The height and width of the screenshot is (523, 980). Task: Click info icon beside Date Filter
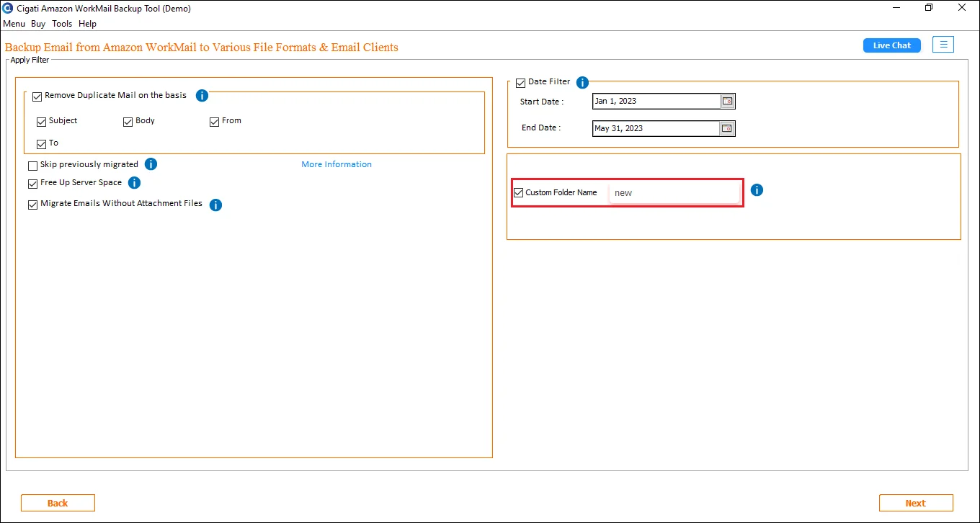[x=583, y=83]
